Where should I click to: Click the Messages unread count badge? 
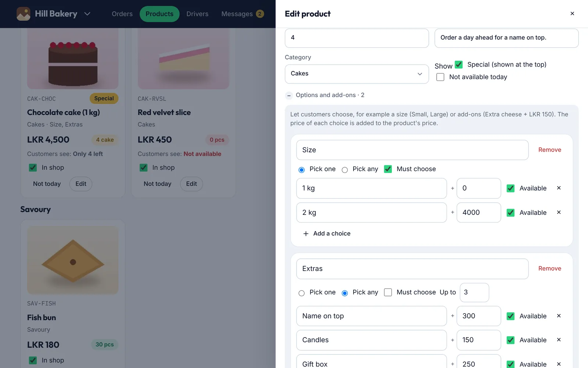pyautogui.click(x=260, y=14)
